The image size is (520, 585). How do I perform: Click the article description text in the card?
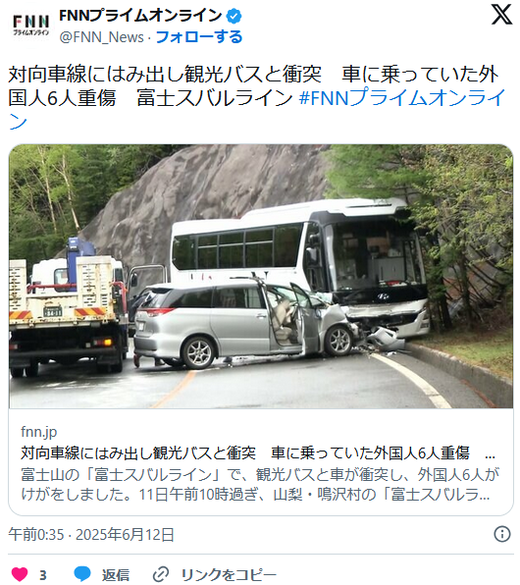[x=260, y=485]
